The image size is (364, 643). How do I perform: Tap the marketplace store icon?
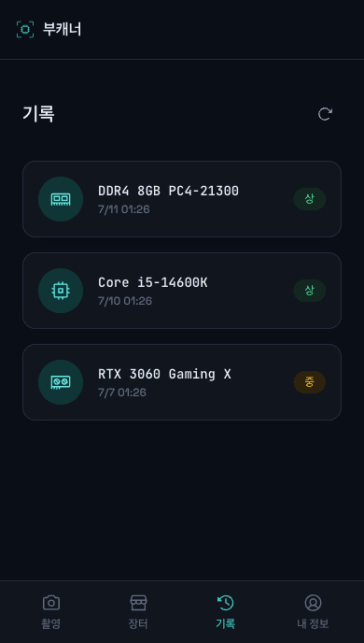pyautogui.click(x=138, y=603)
